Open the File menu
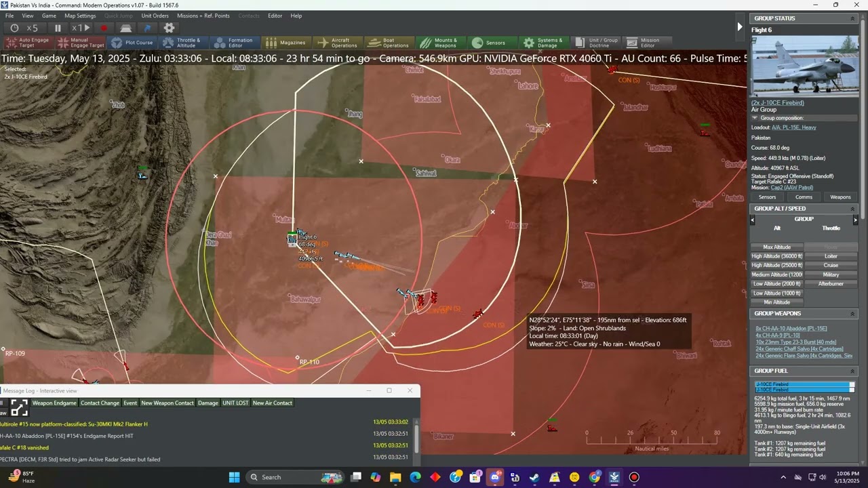 click(9, 16)
